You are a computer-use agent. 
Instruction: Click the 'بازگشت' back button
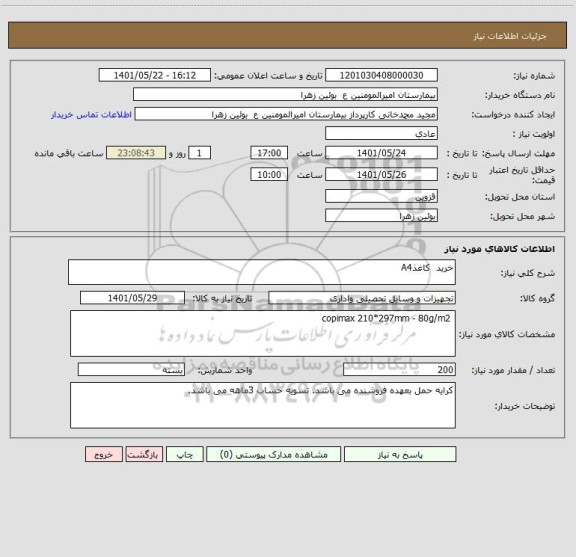click(x=144, y=454)
